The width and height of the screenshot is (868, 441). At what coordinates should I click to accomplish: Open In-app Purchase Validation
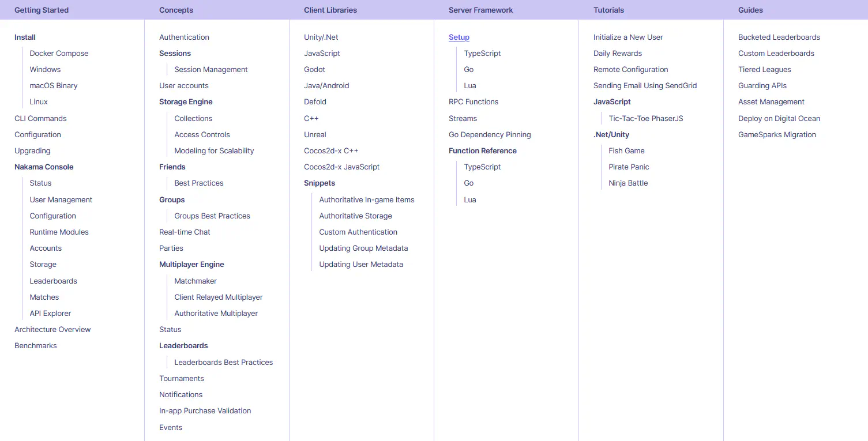click(205, 410)
